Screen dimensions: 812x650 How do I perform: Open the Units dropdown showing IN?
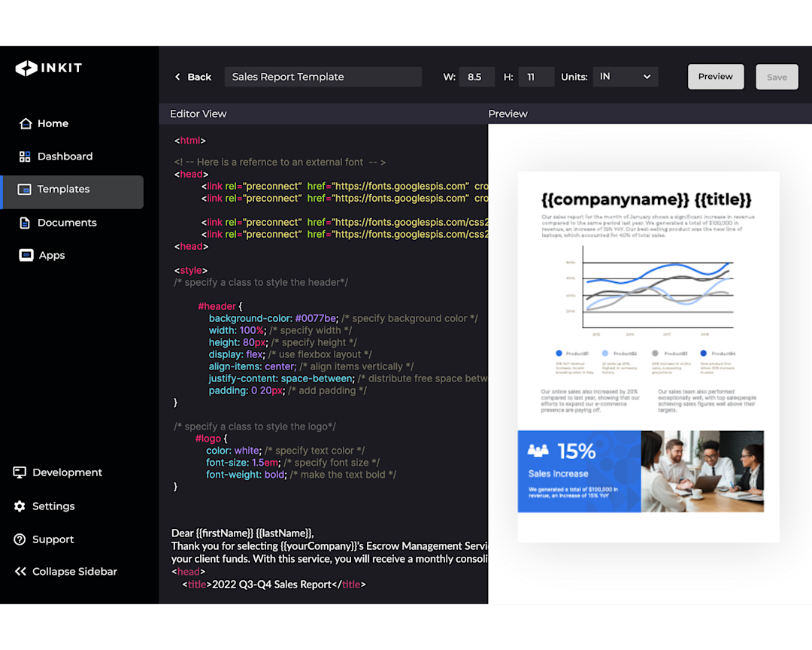pos(626,77)
